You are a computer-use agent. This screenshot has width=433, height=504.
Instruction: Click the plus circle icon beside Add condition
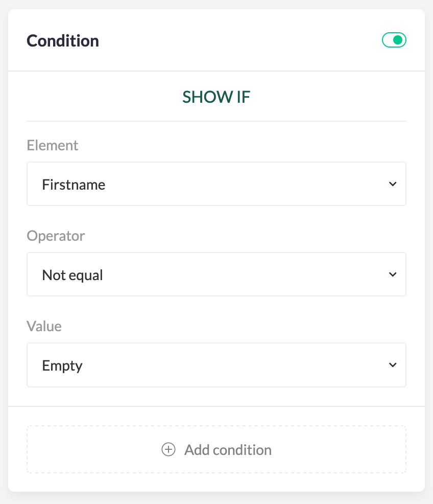click(x=169, y=450)
